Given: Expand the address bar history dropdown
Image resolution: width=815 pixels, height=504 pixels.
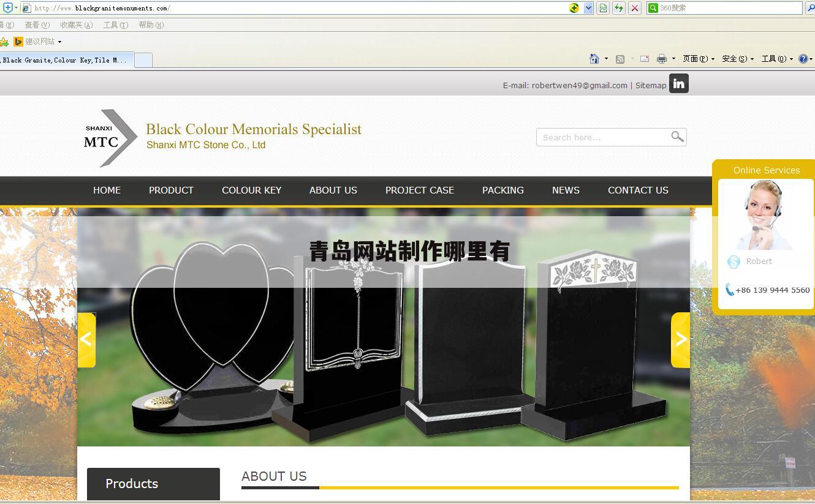Looking at the screenshot, I should (588, 8).
